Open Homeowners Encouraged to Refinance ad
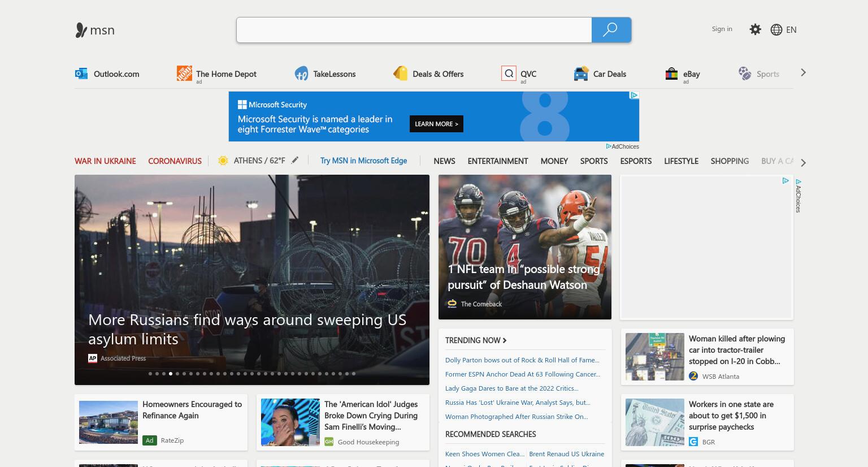The image size is (868, 467). click(x=192, y=410)
